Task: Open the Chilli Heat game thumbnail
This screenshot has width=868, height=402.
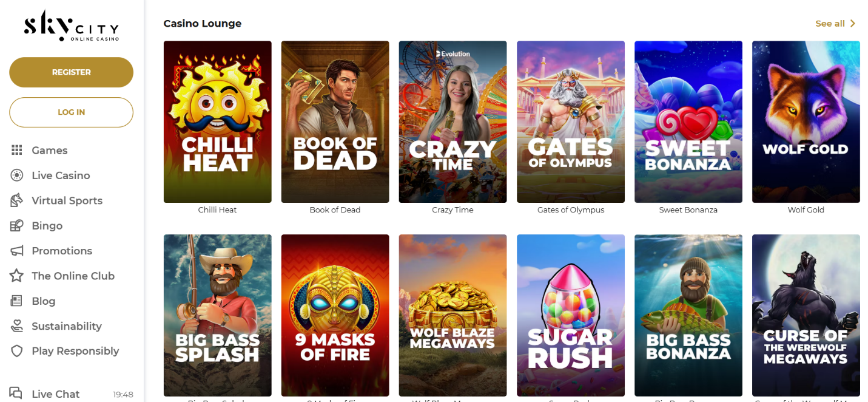Action: 217,121
